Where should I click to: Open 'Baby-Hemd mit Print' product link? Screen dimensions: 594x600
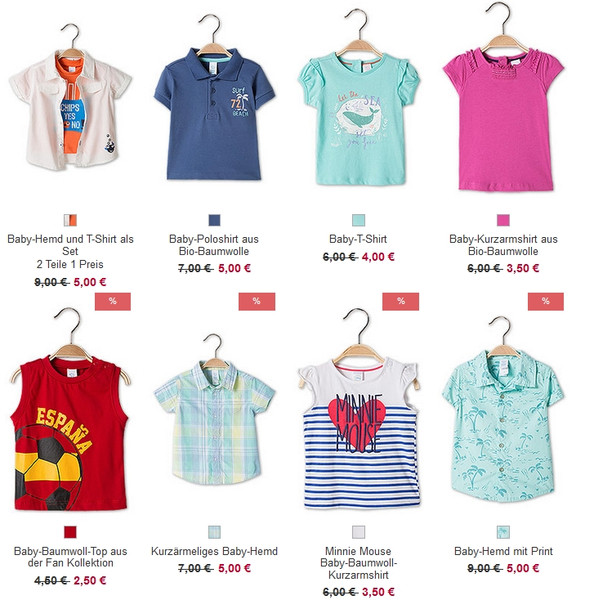[x=503, y=551]
